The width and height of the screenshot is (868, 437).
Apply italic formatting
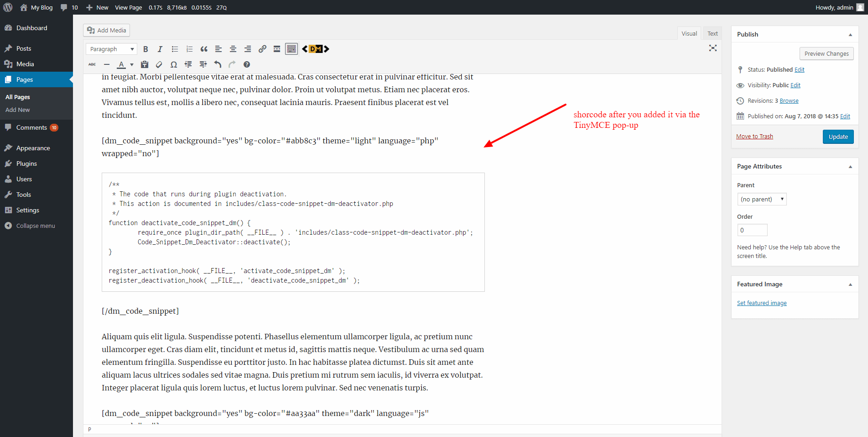coord(160,49)
